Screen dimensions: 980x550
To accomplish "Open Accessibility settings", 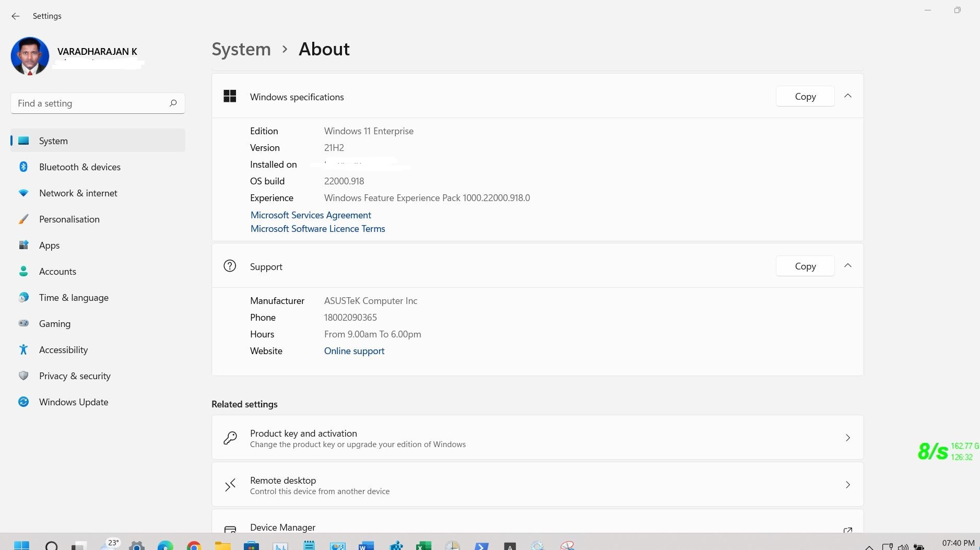I will pyautogui.click(x=98, y=349).
